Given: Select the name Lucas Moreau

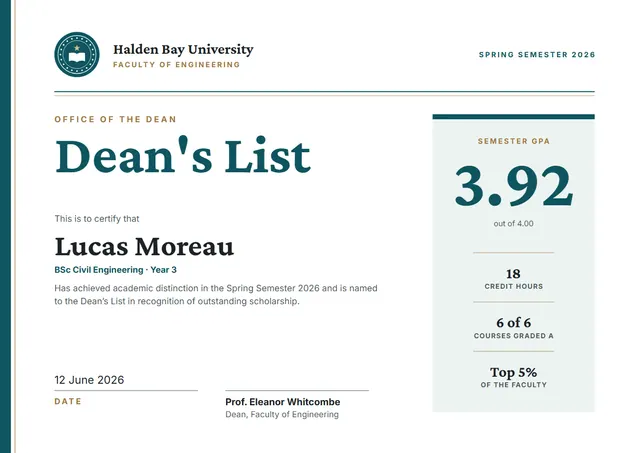Looking at the screenshot, I should [x=144, y=246].
